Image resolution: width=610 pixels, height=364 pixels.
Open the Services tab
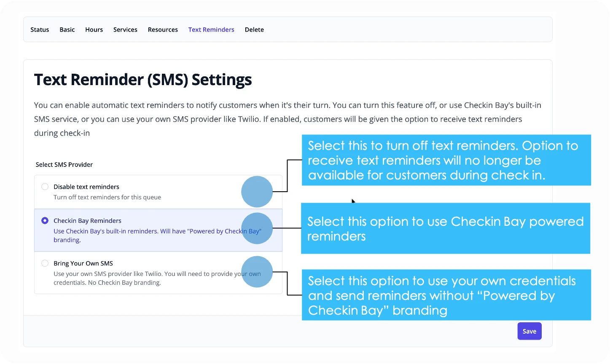click(125, 29)
